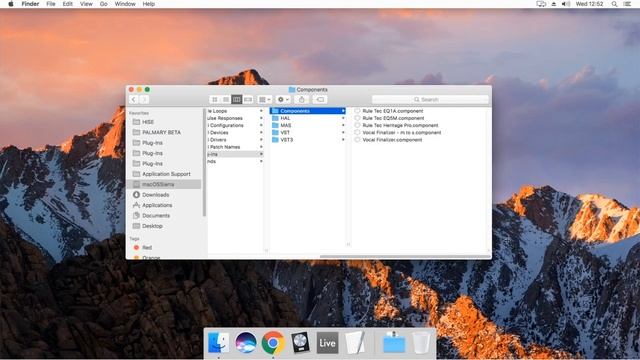Expand arrow beside Patch Names row
The image size is (640, 360).
tap(261, 147)
